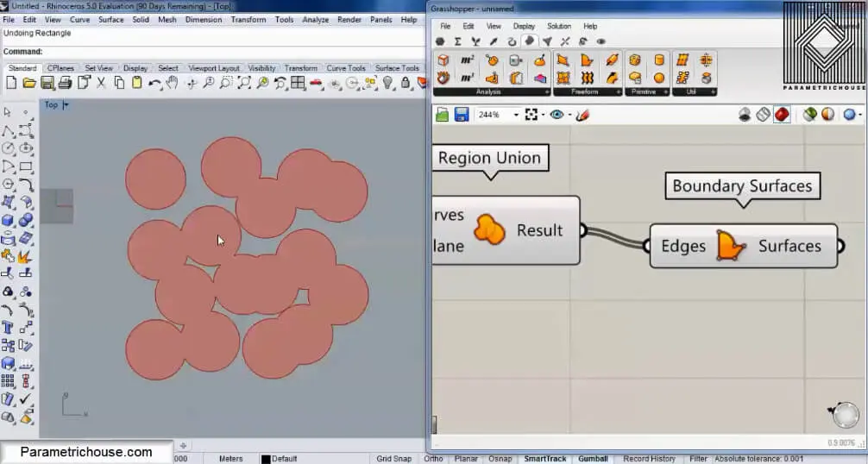Click the Boundary Surfaces label tag
The width and height of the screenshot is (868, 464).
pos(742,186)
